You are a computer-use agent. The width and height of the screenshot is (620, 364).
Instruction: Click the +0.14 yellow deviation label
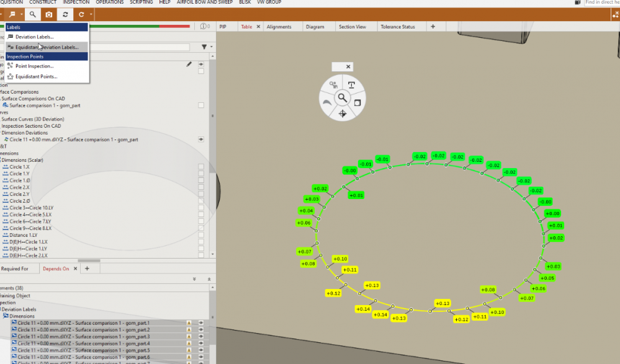(363, 309)
